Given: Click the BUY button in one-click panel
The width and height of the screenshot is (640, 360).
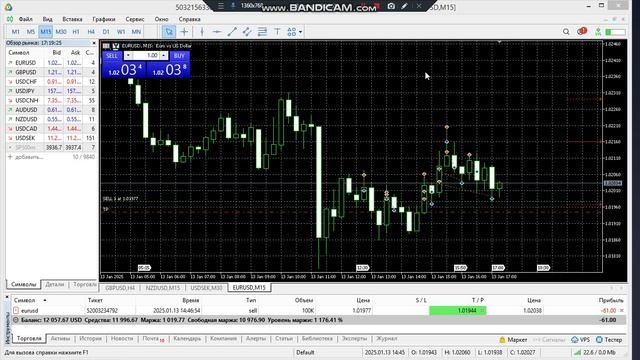Looking at the screenshot, I should [x=179, y=56].
